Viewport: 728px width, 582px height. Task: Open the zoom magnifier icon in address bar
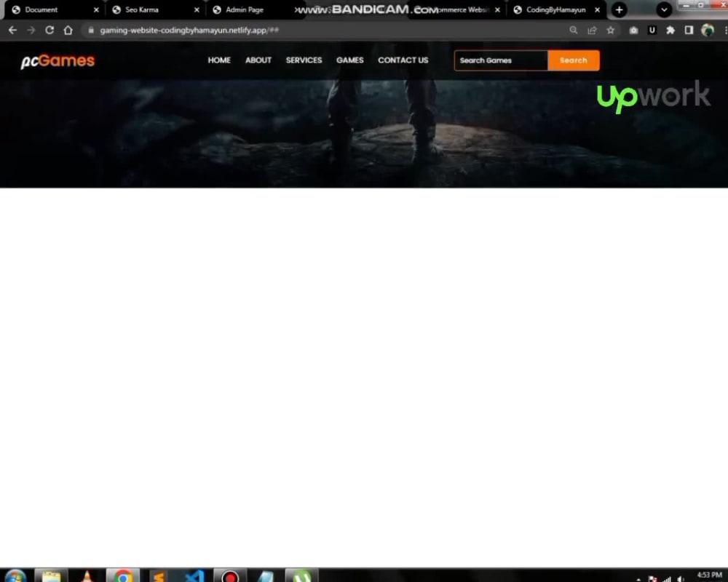tap(574, 30)
